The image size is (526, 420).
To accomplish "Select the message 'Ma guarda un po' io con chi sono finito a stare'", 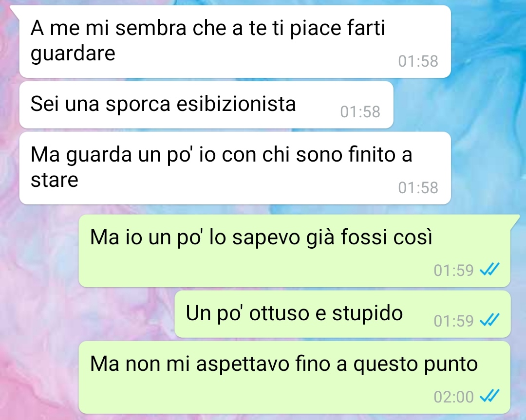I will (x=235, y=168).
